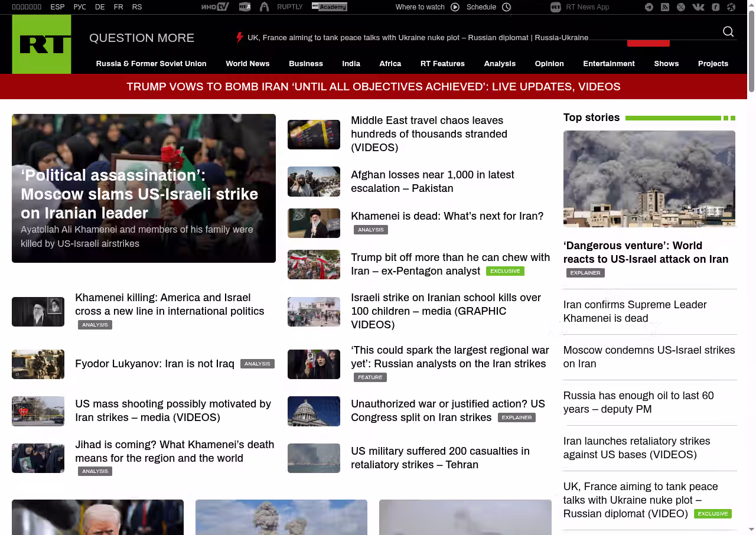Click the 'Dangerous venture' top story image
This screenshot has height=535, width=756.
click(649, 179)
